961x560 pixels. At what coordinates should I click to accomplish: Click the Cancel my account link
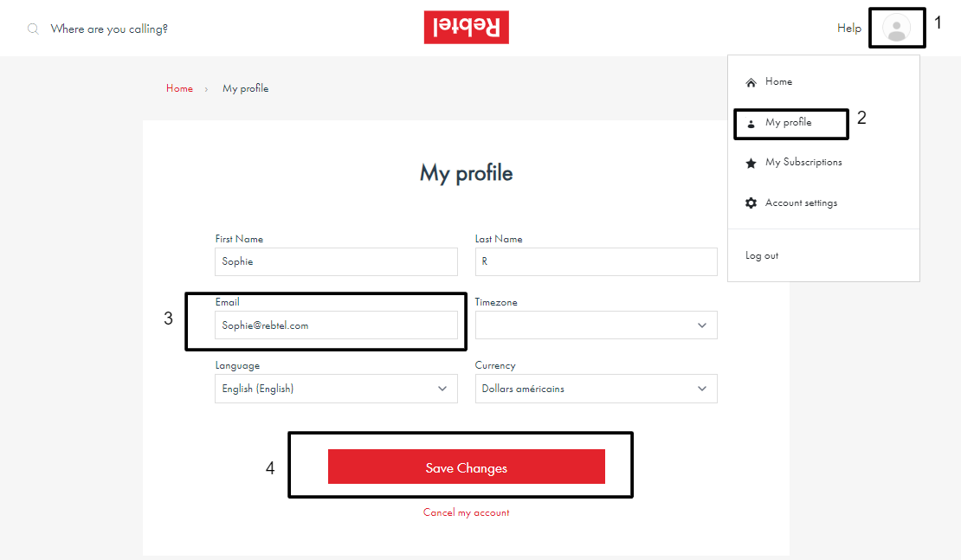tap(466, 512)
